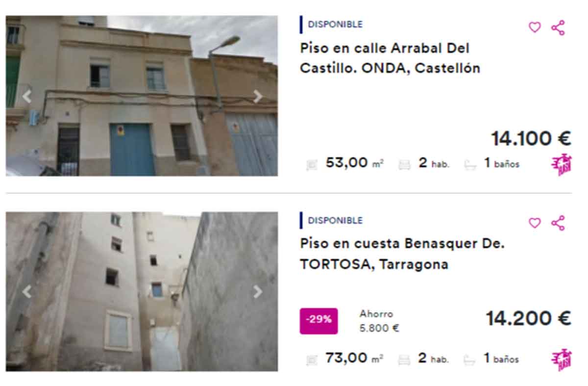
Task: Share the ONDA Castellón listing
Action: pos(558,27)
